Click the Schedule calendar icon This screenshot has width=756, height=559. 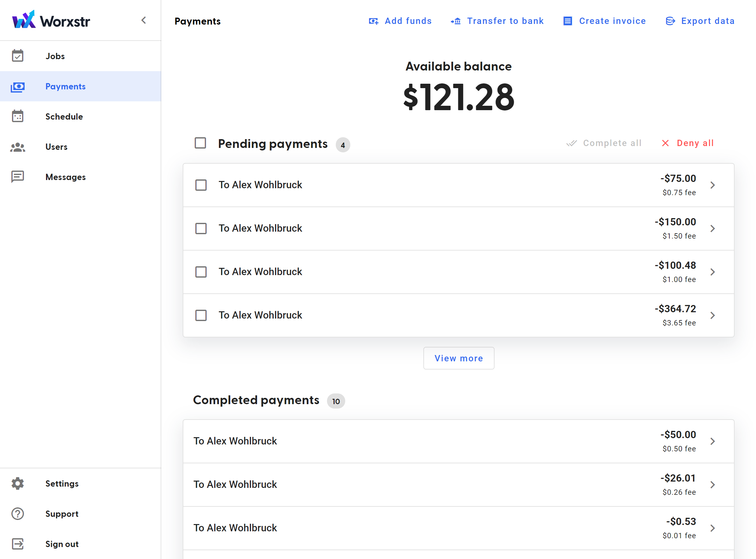pyautogui.click(x=18, y=116)
